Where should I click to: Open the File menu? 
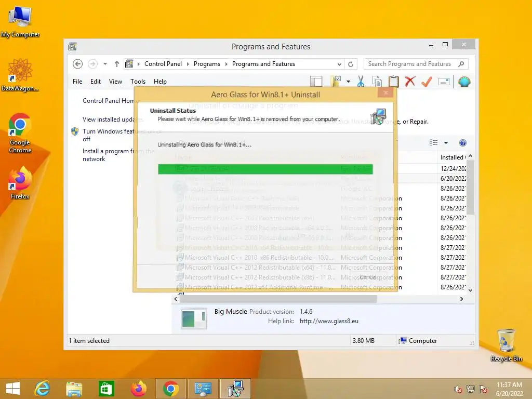pyautogui.click(x=77, y=82)
